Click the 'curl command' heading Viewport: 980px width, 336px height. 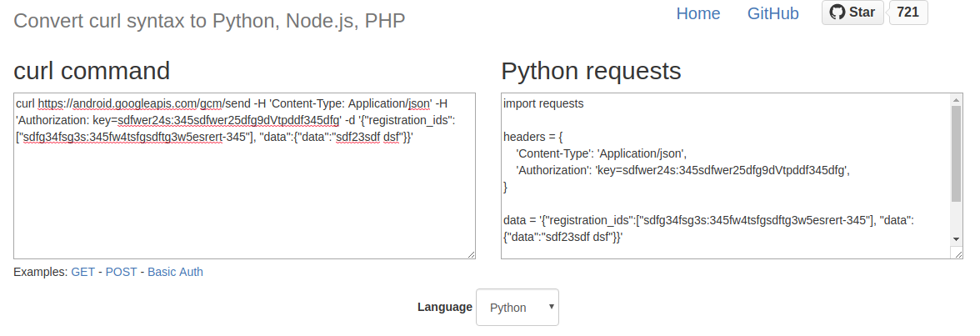[92, 71]
